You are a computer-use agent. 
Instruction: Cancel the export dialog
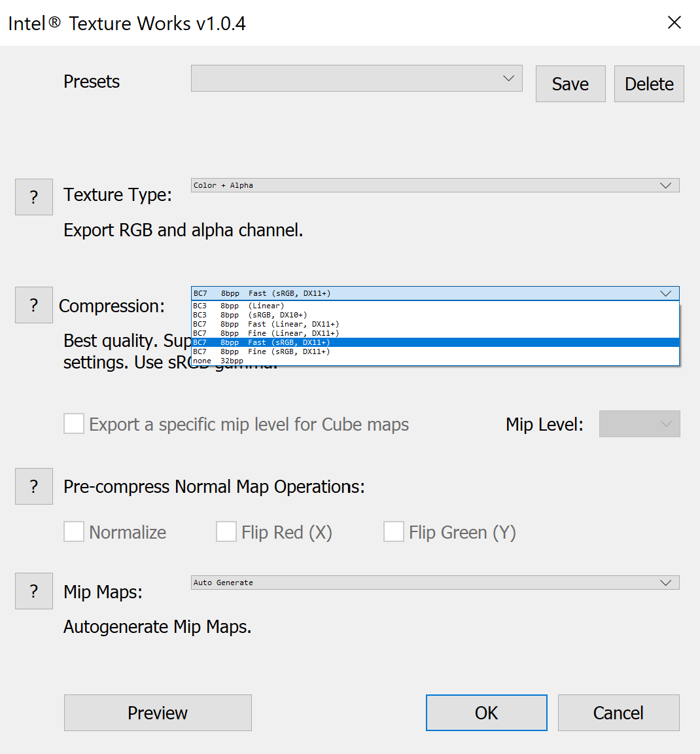pos(619,713)
